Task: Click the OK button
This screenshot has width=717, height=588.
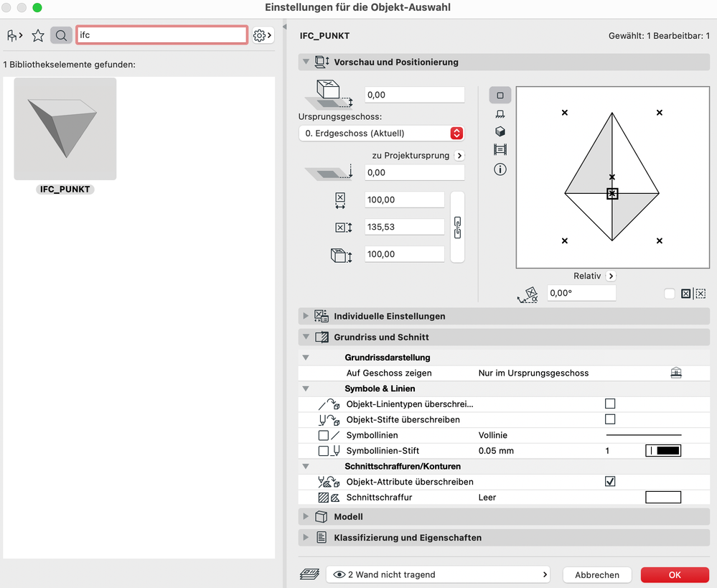Action: (x=673, y=574)
